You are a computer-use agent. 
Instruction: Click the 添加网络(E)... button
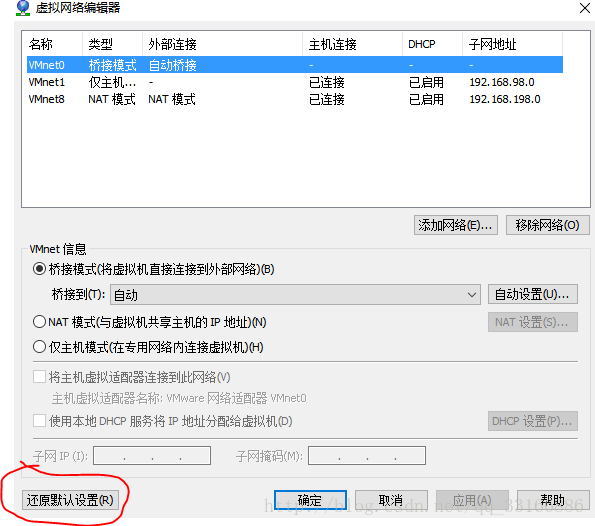click(x=456, y=225)
